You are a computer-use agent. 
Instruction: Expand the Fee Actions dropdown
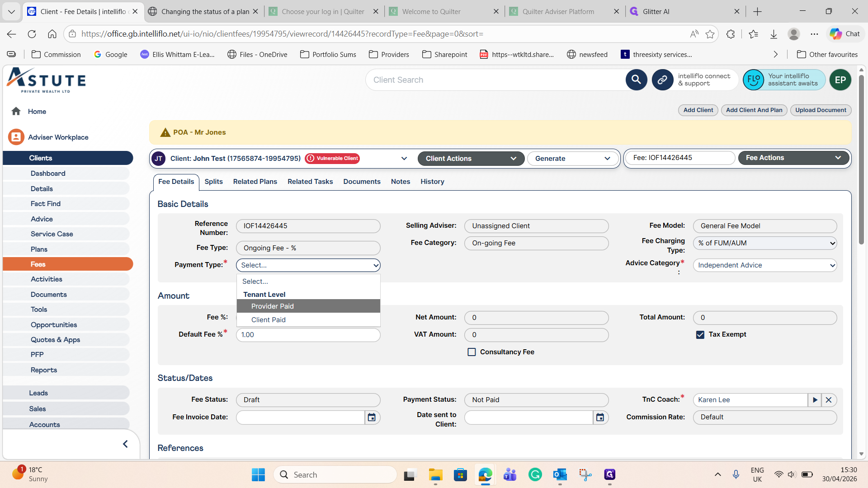(793, 158)
